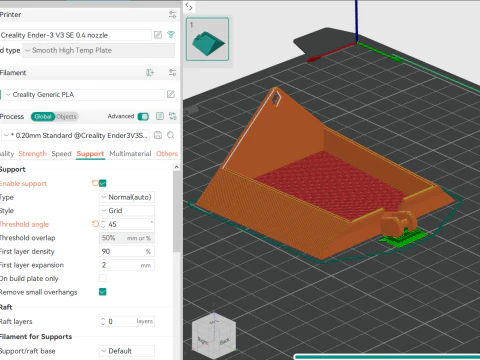Click the green network icon next to printer
The image size is (480, 360).
[171, 35]
